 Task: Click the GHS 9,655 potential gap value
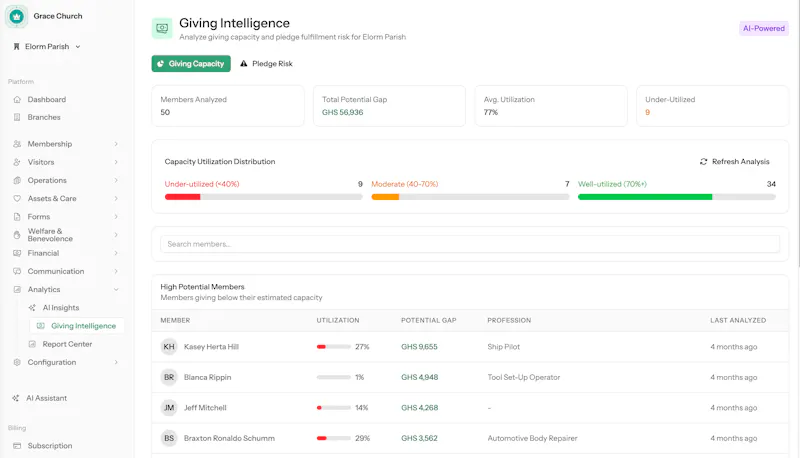click(x=419, y=347)
